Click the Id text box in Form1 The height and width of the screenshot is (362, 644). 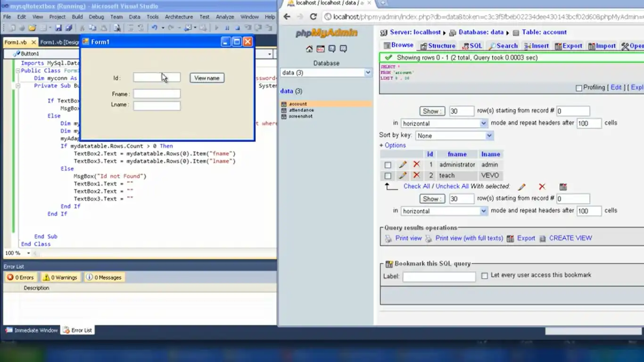pos(157,77)
